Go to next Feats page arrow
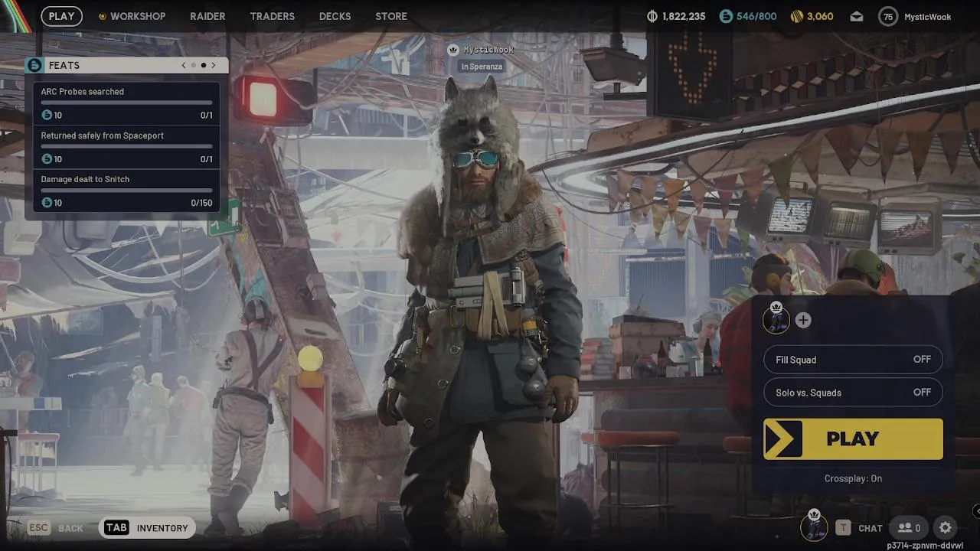The height and width of the screenshot is (551, 980). 214,65
